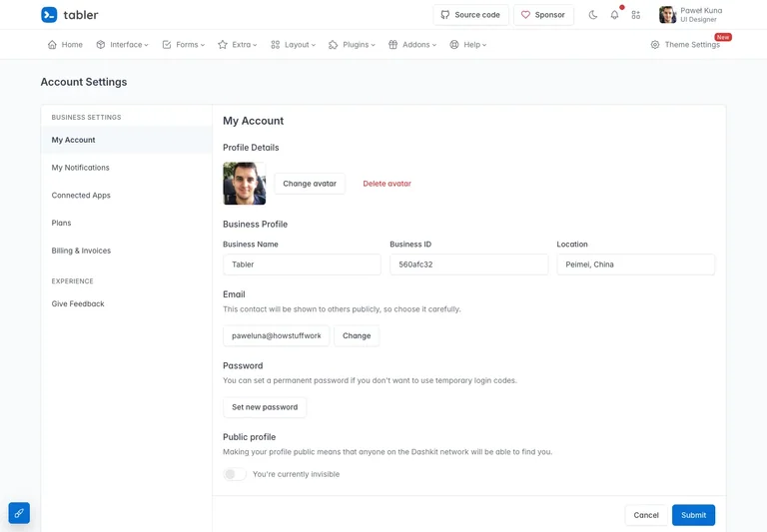Click the Forms checkbox icon
The width and height of the screenshot is (767, 532).
coord(167,45)
